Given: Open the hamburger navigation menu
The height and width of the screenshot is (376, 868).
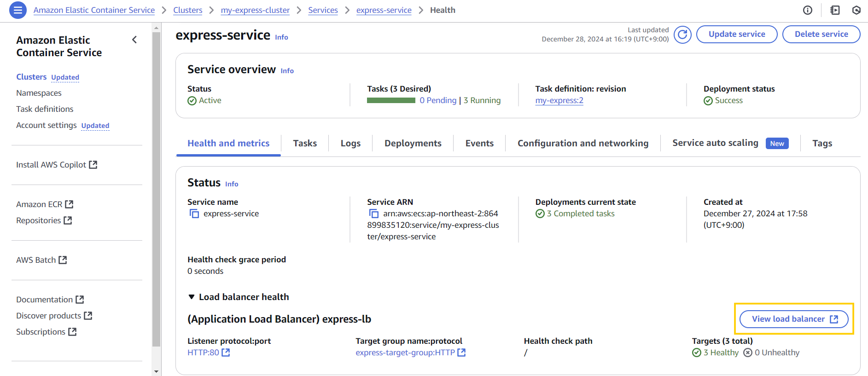Looking at the screenshot, I should [x=18, y=10].
